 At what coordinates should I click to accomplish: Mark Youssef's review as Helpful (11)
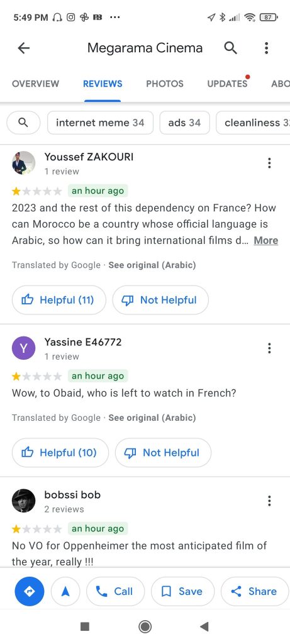(59, 300)
